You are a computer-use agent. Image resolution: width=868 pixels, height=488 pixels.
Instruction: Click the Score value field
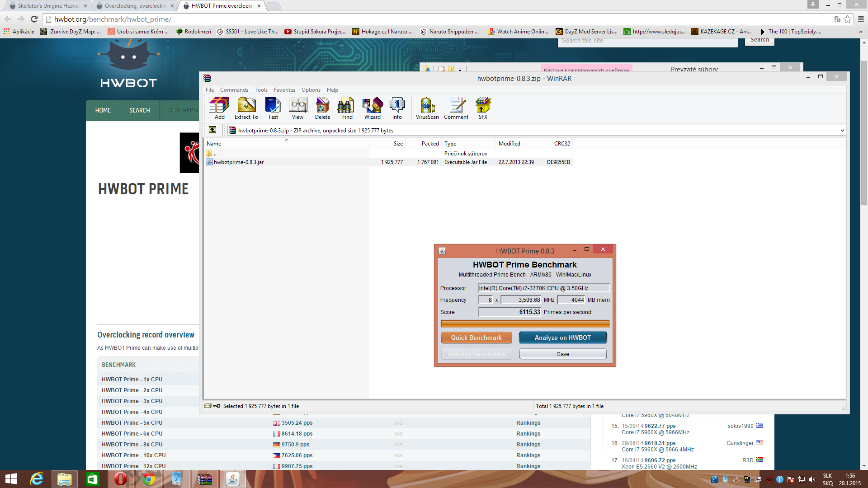[x=510, y=312]
